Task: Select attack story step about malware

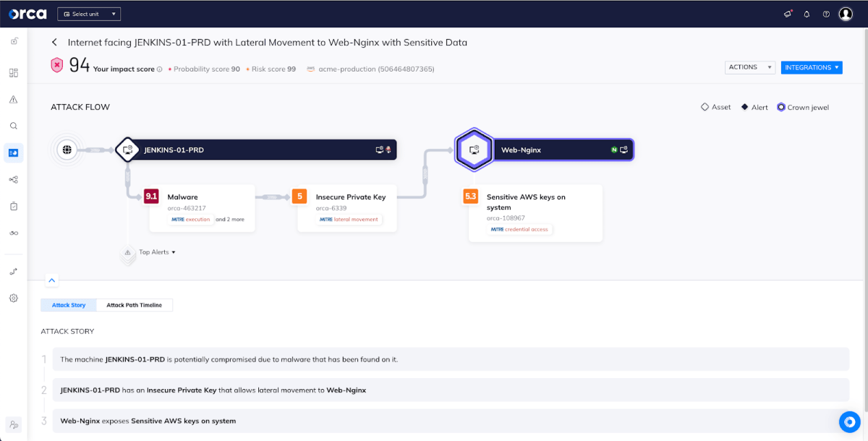Action: point(451,359)
